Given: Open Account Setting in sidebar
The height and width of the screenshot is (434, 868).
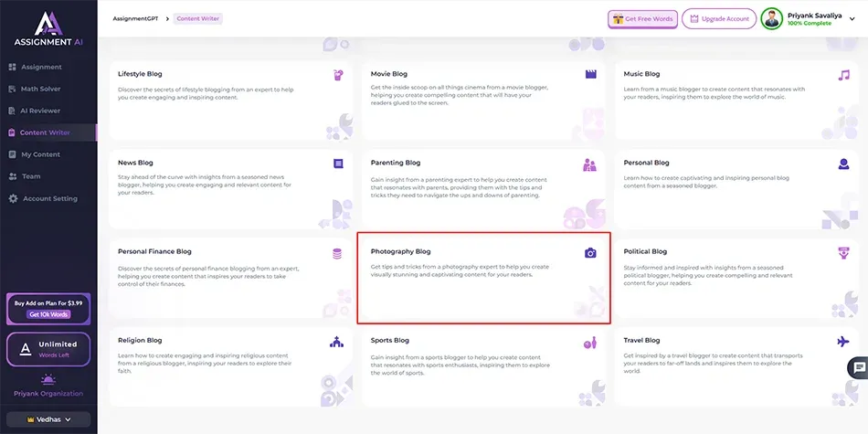Looking at the screenshot, I should pos(49,198).
